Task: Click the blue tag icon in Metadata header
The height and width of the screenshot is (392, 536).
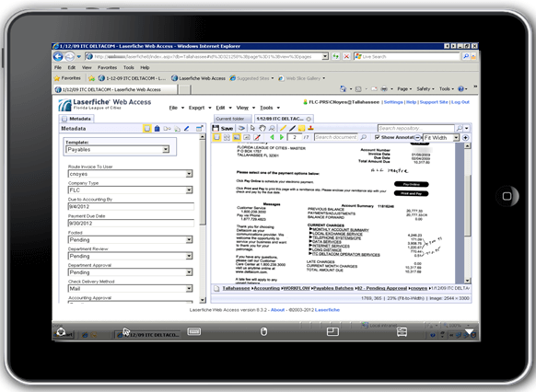Action: [157, 129]
